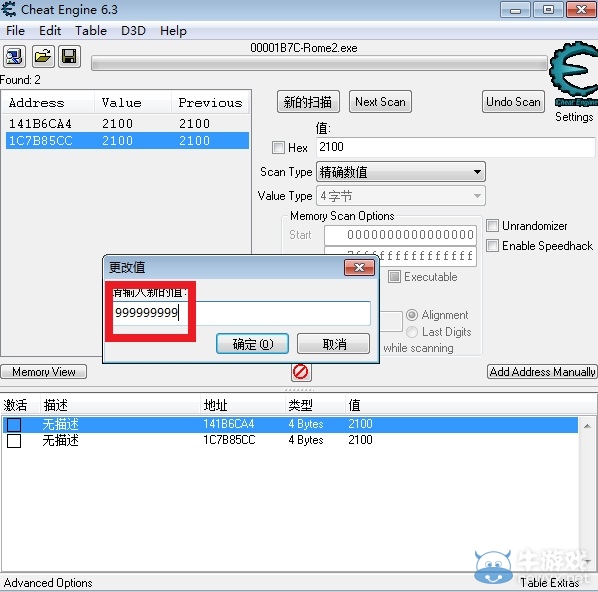Click the 类型 column header

coord(315,405)
